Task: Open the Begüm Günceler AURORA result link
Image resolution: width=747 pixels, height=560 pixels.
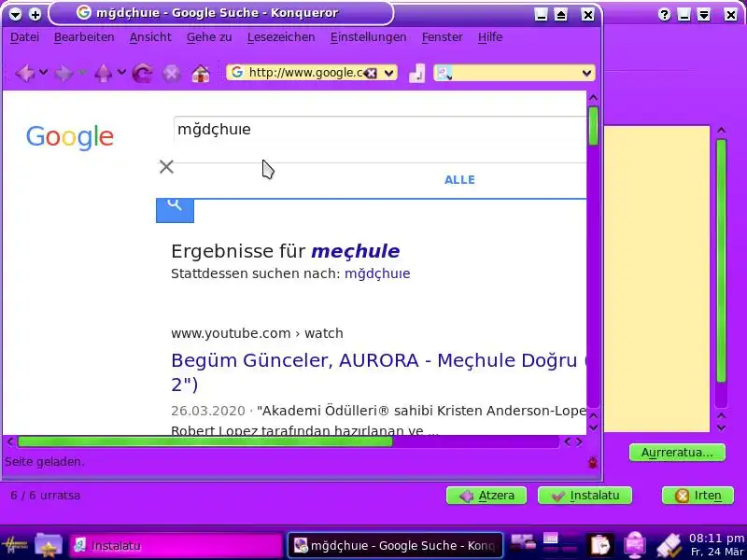Action: (379, 371)
